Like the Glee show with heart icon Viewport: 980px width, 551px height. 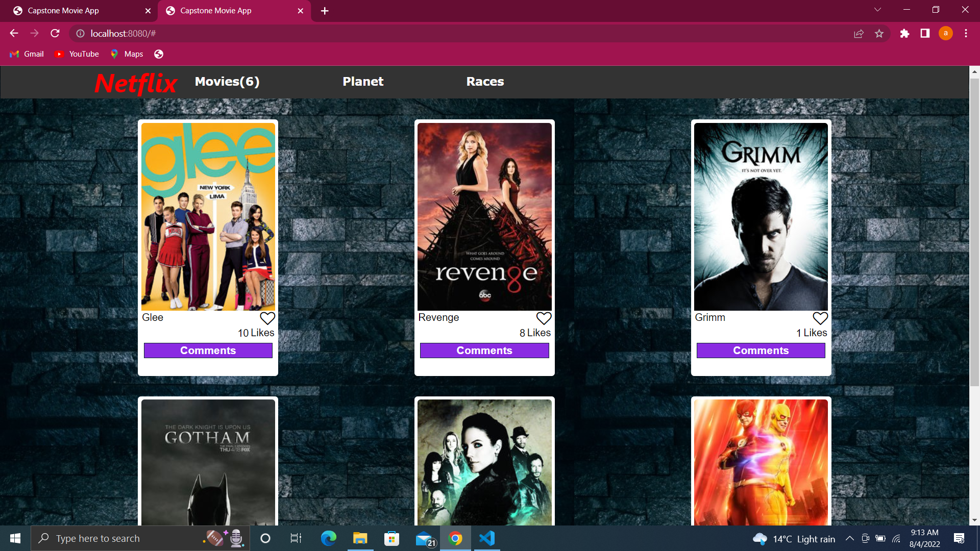coord(267,318)
